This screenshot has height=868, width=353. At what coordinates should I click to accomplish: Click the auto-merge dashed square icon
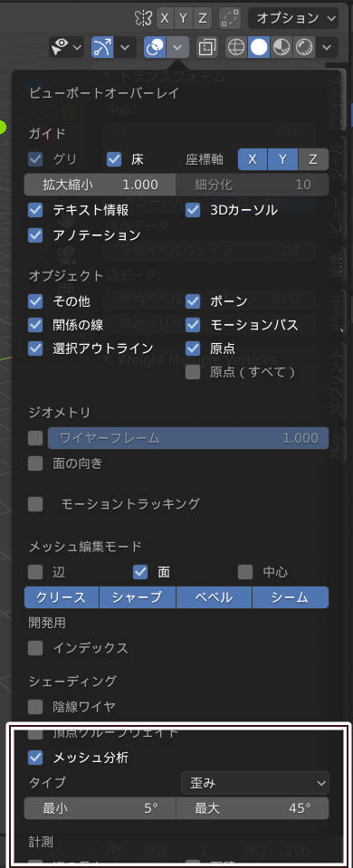pos(230,18)
